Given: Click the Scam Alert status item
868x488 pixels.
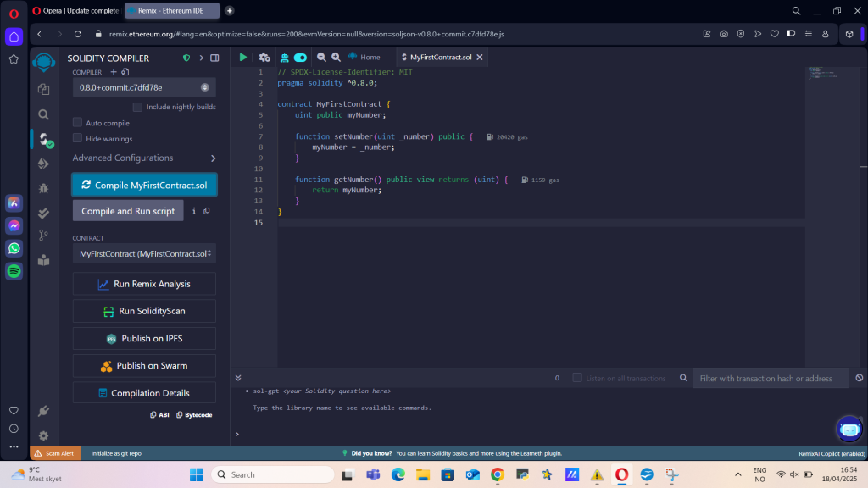Looking at the screenshot, I should [x=54, y=453].
